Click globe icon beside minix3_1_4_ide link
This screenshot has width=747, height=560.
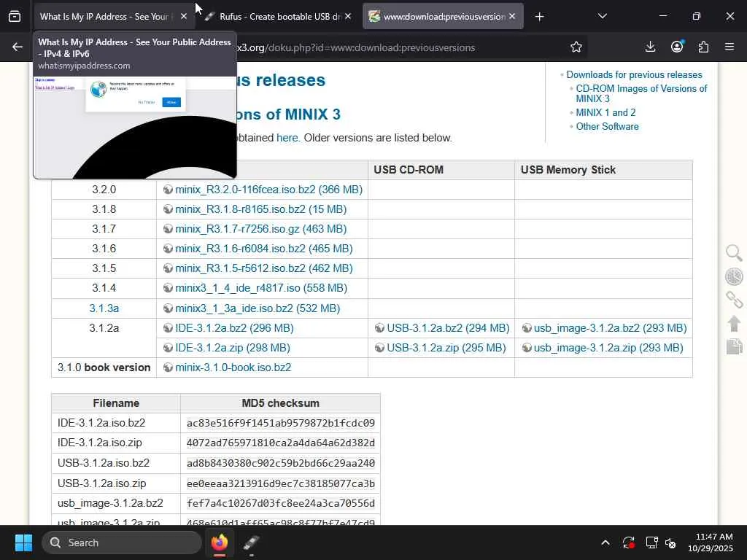pyautogui.click(x=169, y=288)
